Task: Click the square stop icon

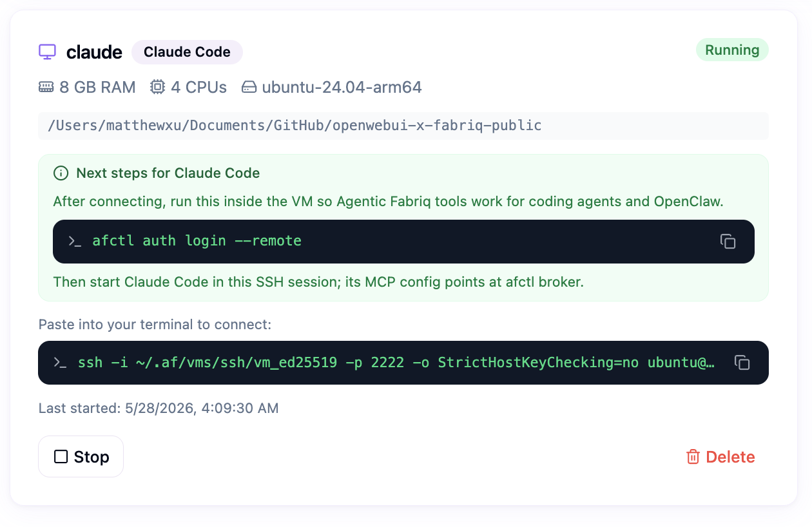Action: 61,457
